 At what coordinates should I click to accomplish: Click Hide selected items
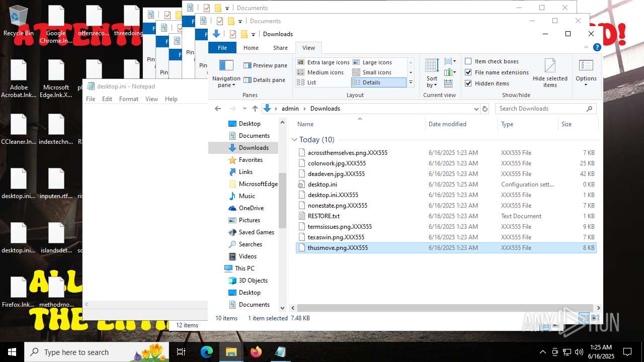click(x=550, y=73)
